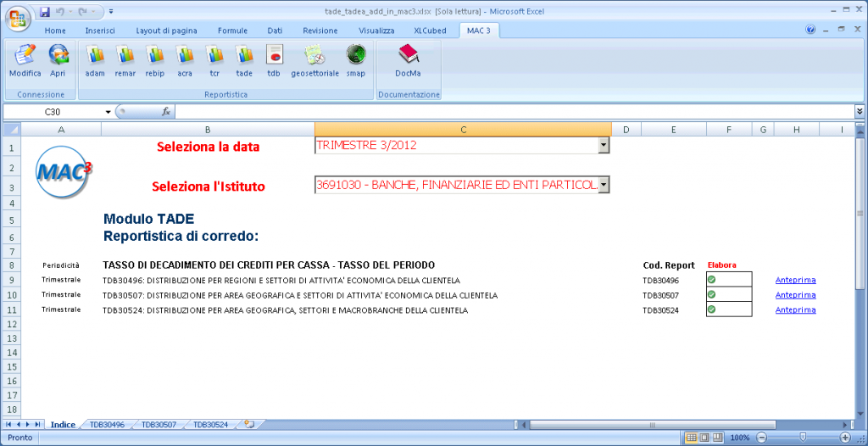Click the Excel Help question mark icon
The width and height of the screenshot is (868, 446).
[810, 30]
